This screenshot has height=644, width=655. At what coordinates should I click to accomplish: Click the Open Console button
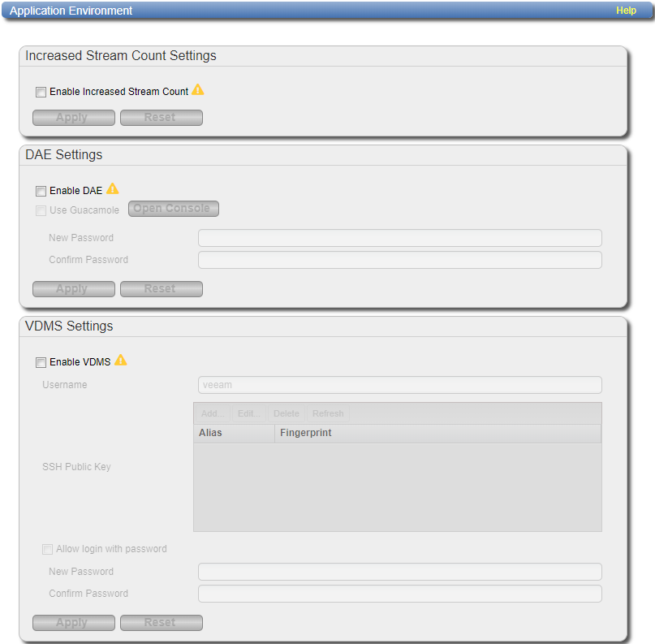pyautogui.click(x=174, y=209)
